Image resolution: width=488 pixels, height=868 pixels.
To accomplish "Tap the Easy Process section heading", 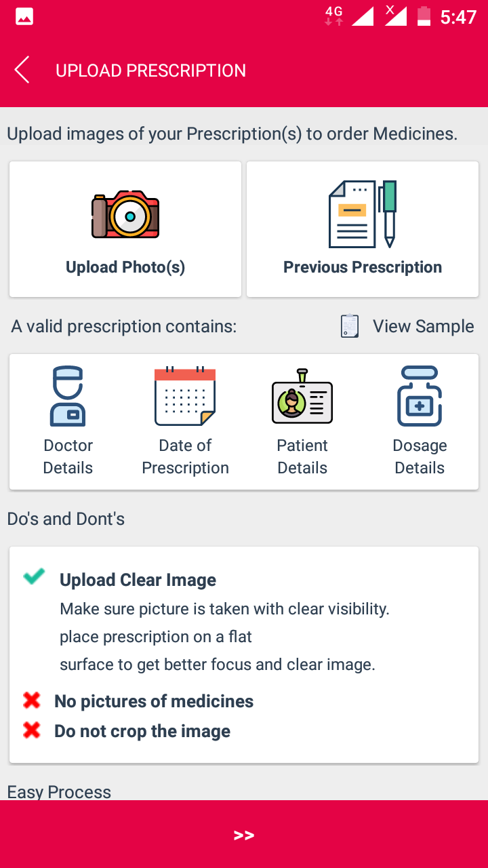I will [x=58, y=791].
